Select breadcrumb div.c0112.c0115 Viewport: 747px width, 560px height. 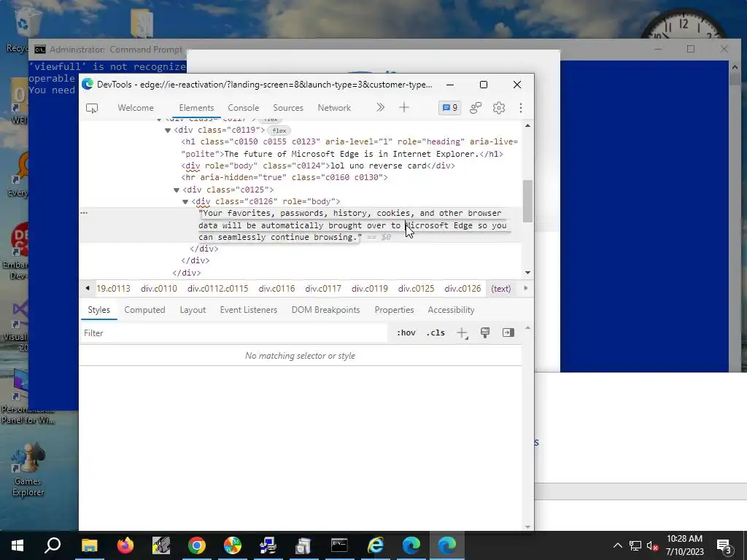click(217, 289)
